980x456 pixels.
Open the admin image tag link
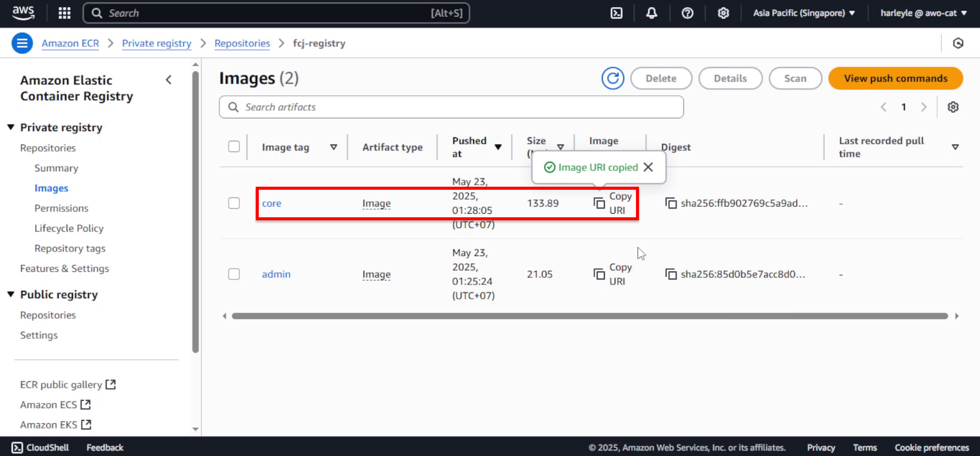pos(276,274)
